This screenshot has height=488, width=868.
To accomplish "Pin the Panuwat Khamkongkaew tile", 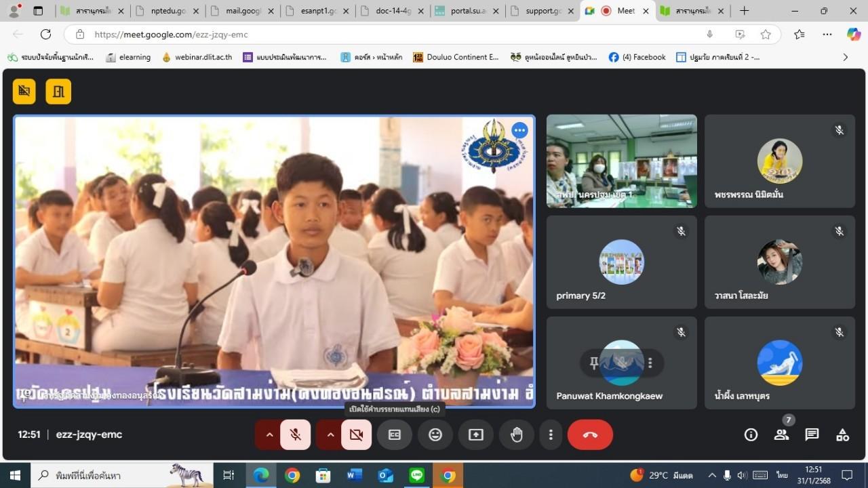I will click(594, 363).
